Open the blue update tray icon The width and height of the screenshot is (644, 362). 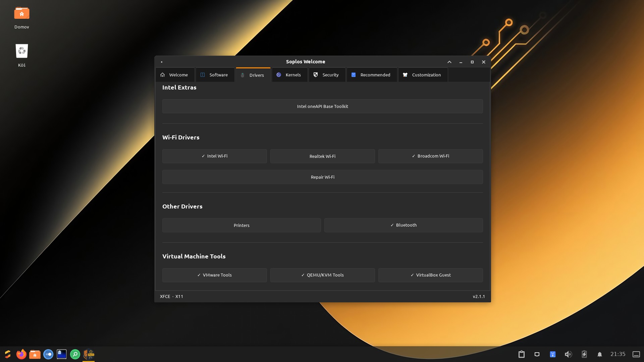click(553, 354)
